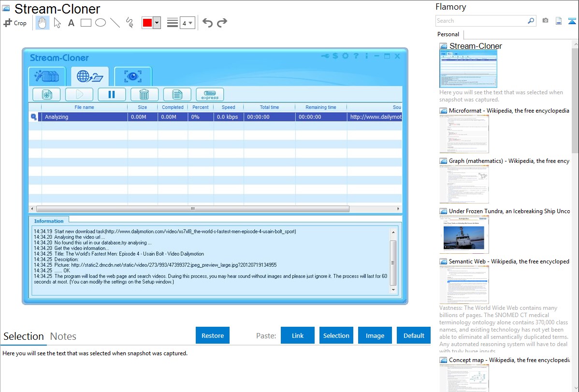This screenshot has height=392, width=579.
Task: Pick the freehand scribble tool
Action: (x=130, y=23)
